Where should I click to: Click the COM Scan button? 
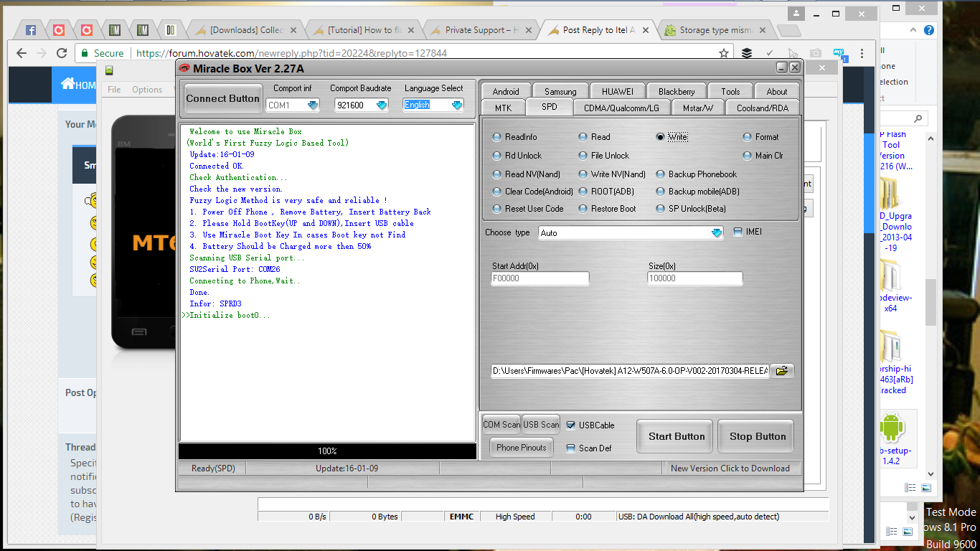click(x=501, y=425)
